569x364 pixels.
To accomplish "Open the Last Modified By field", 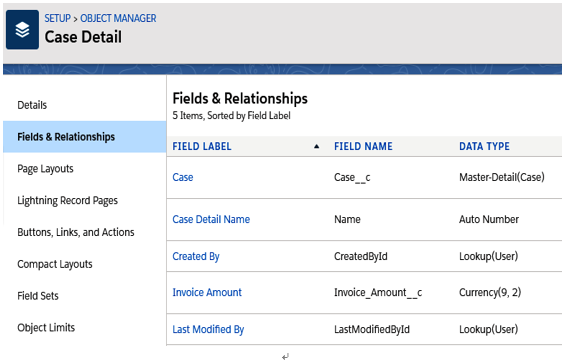I will click(208, 330).
